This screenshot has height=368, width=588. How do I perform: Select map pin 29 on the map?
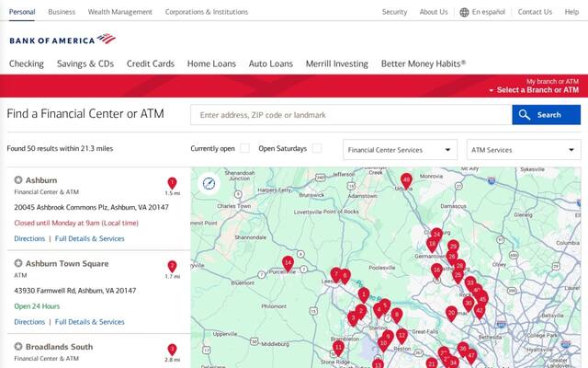(x=453, y=247)
